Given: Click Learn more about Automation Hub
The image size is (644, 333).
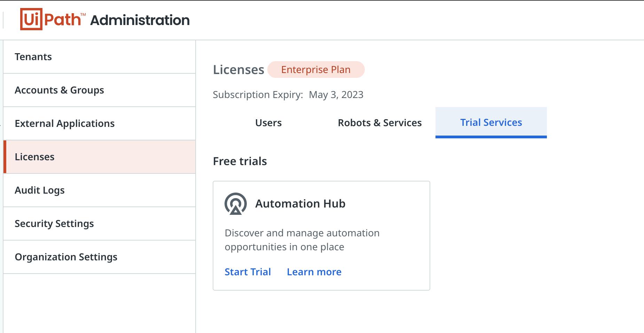Looking at the screenshot, I should pyautogui.click(x=314, y=272).
